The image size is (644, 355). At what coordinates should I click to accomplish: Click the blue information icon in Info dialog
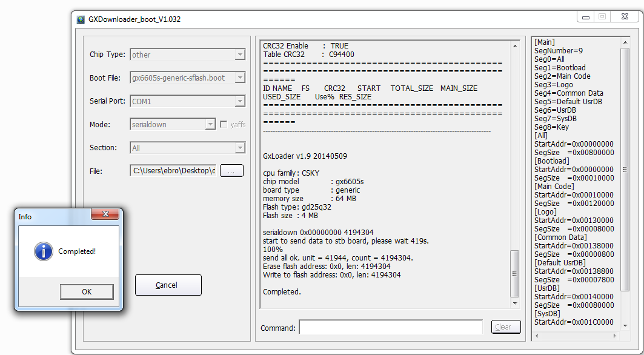click(44, 251)
